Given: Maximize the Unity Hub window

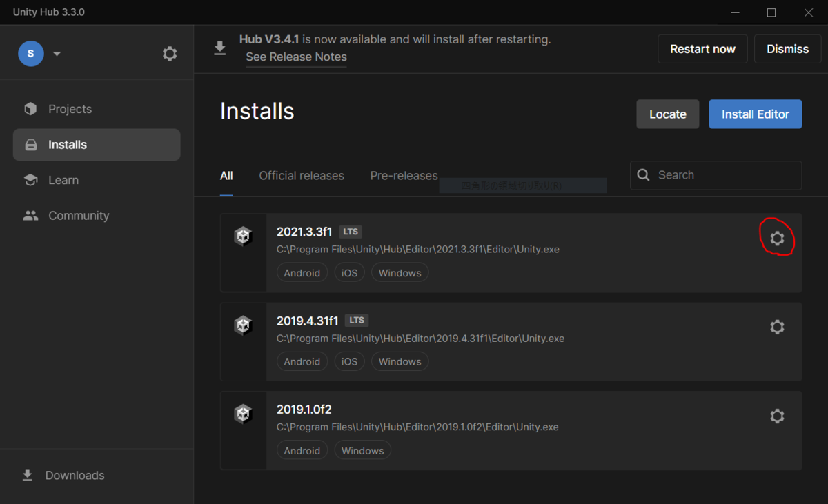Looking at the screenshot, I should 771,12.
